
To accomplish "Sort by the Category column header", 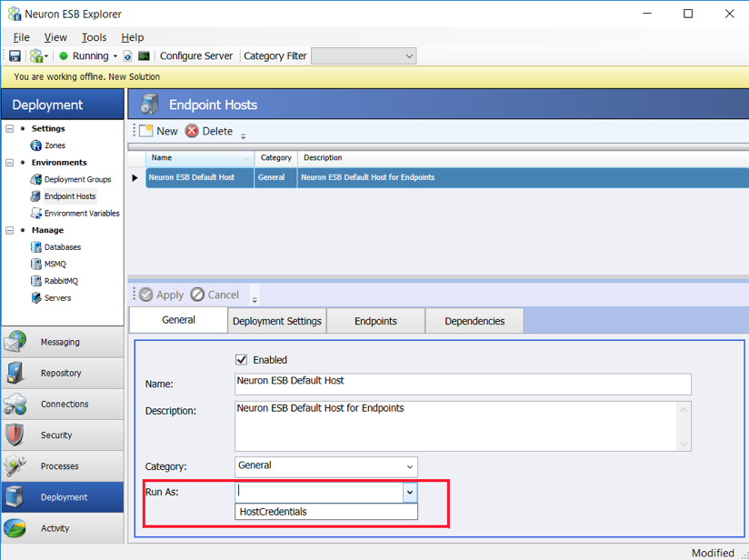I will pos(276,157).
